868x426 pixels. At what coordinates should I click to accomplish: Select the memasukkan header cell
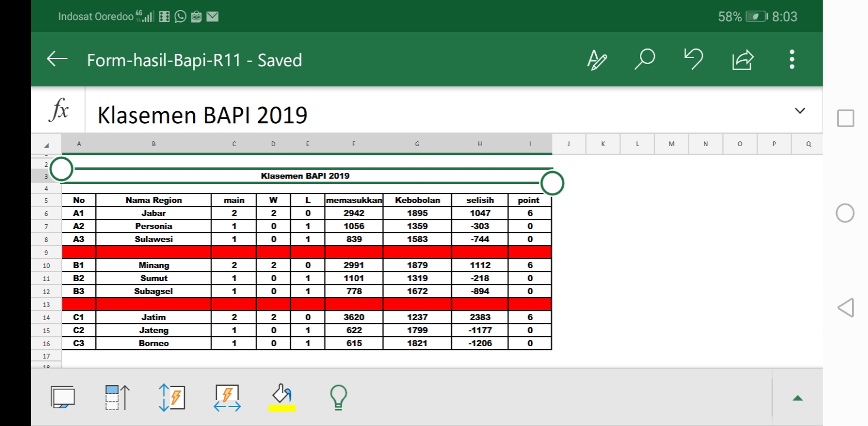pos(353,200)
